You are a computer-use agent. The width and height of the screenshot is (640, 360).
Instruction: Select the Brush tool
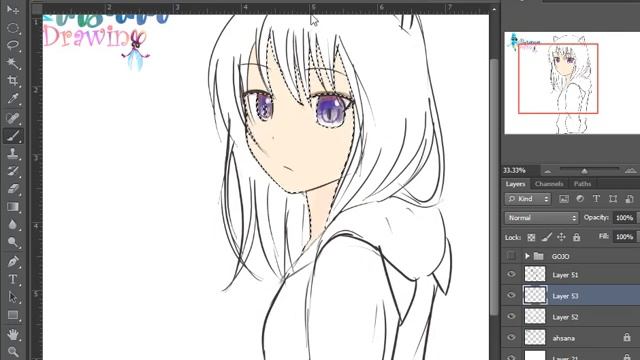(13, 136)
